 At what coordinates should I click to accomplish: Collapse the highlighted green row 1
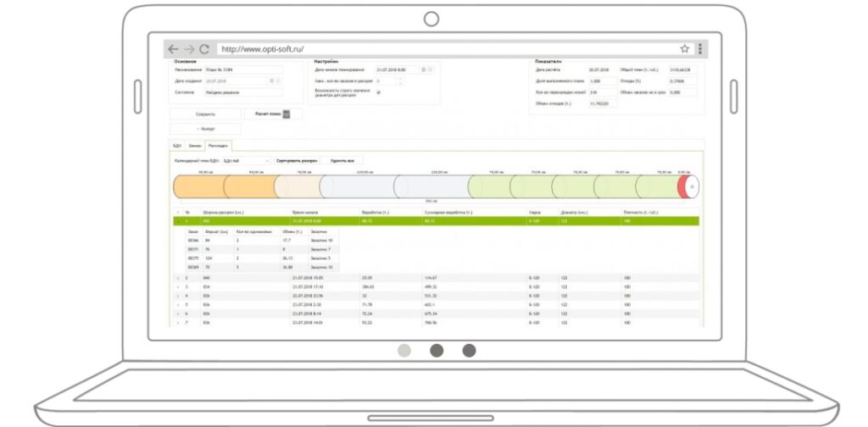click(178, 221)
